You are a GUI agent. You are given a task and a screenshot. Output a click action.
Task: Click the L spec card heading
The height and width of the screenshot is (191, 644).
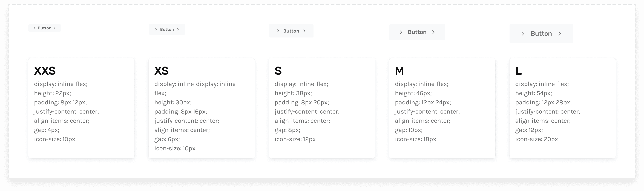tap(518, 71)
